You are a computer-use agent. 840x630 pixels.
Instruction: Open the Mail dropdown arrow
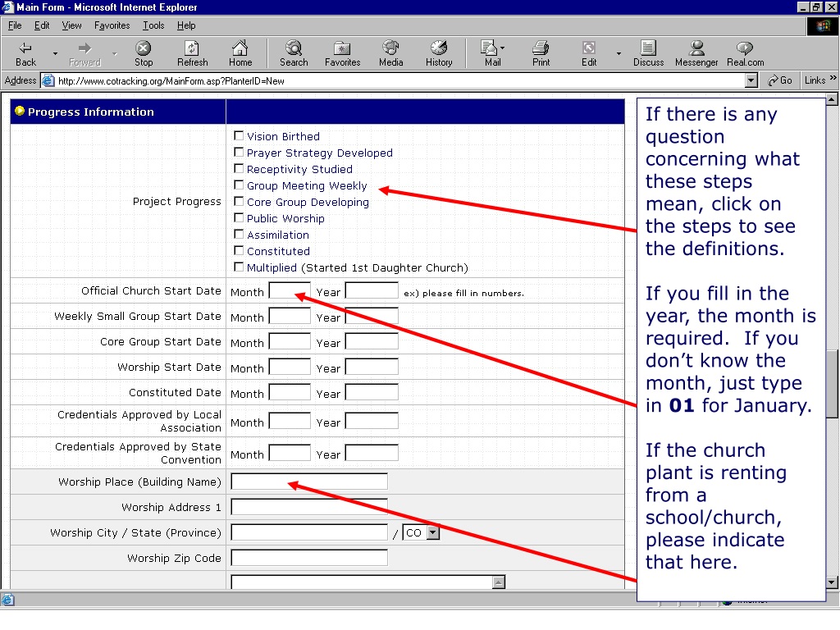pos(503,48)
